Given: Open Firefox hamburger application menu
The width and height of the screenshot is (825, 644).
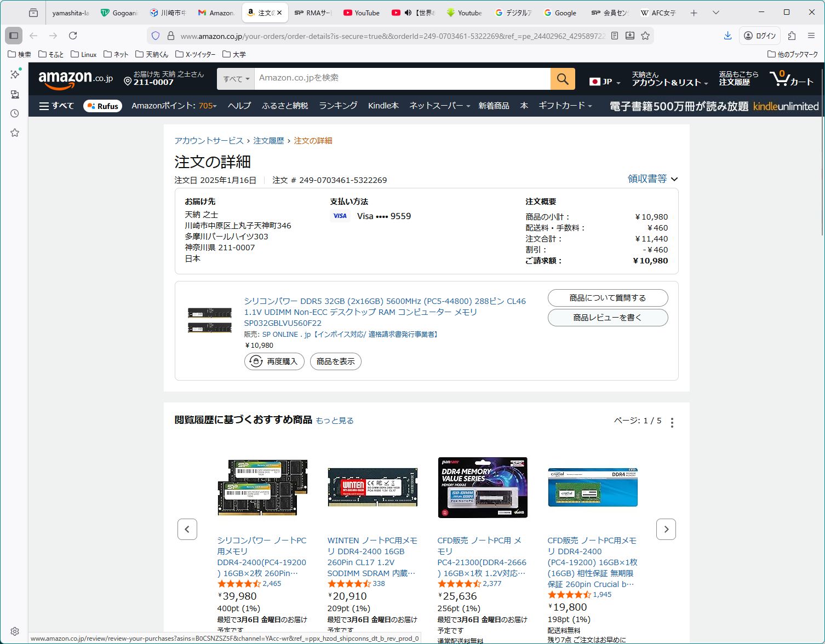Looking at the screenshot, I should pos(811,36).
